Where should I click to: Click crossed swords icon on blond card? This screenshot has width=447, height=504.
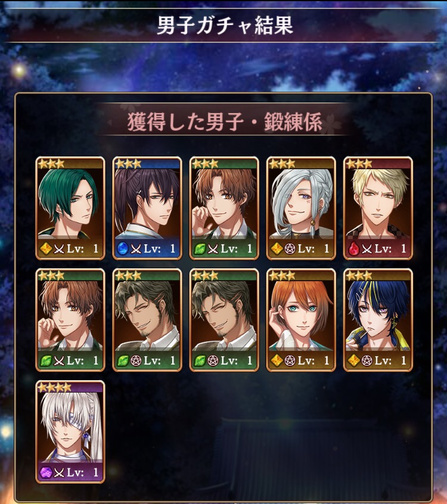(367, 249)
